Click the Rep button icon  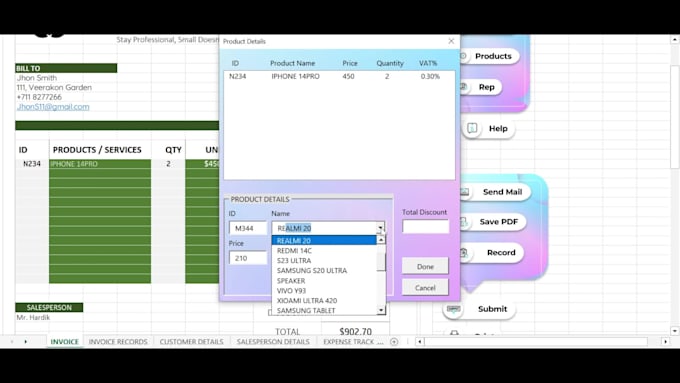463,87
